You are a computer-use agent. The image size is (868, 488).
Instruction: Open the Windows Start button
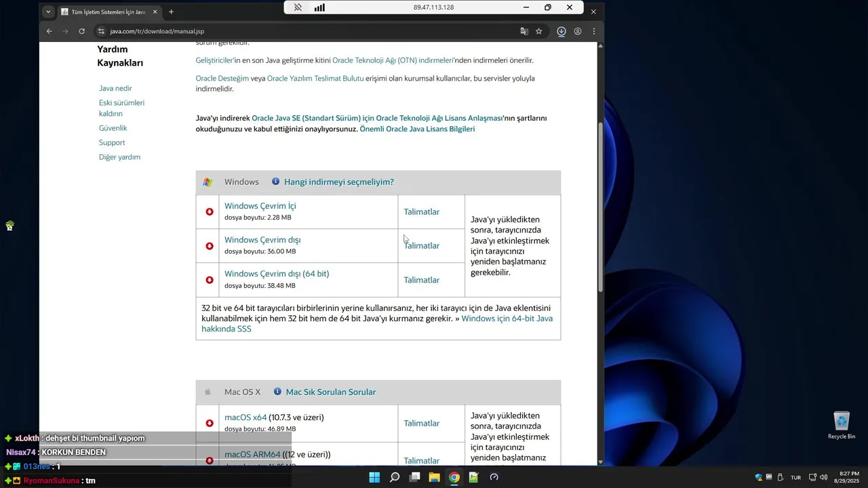tap(374, 477)
